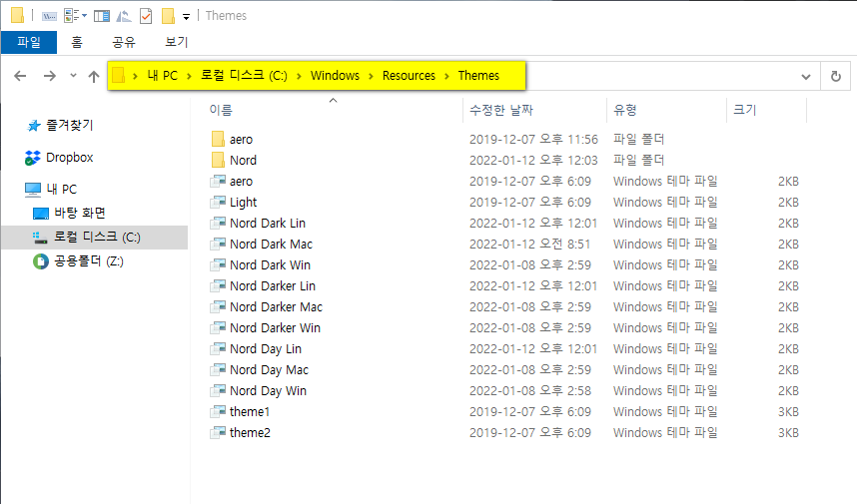Image resolution: width=857 pixels, height=504 pixels.
Task: Click the 3KB size of theme2
Action: [x=788, y=432]
